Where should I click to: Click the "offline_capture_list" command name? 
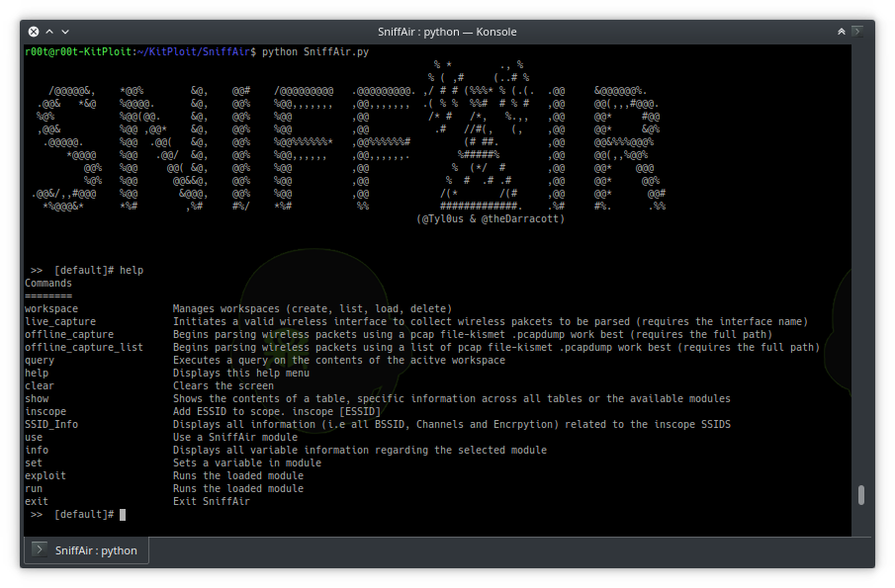[84, 347]
